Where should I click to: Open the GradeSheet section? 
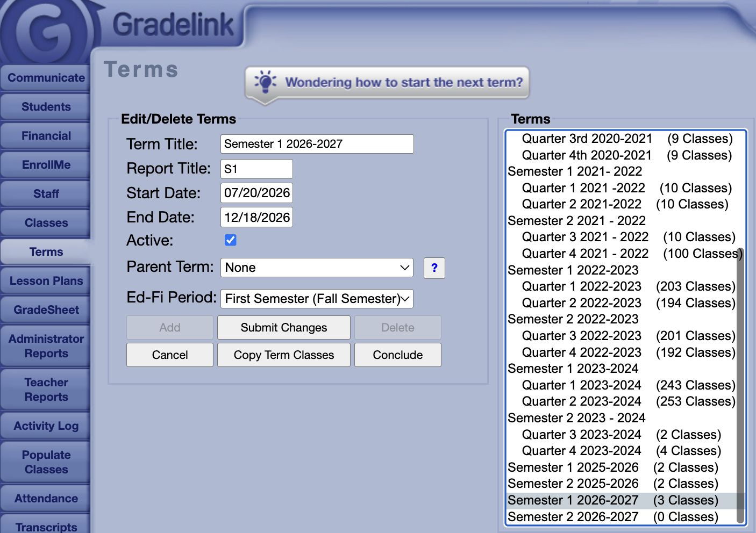tap(46, 310)
